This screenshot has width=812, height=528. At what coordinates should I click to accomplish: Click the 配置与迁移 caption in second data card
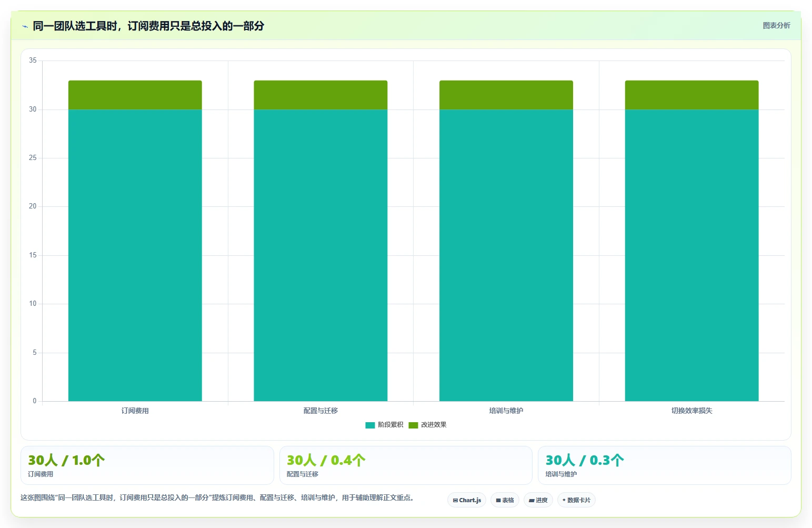(x=303, y=474)
